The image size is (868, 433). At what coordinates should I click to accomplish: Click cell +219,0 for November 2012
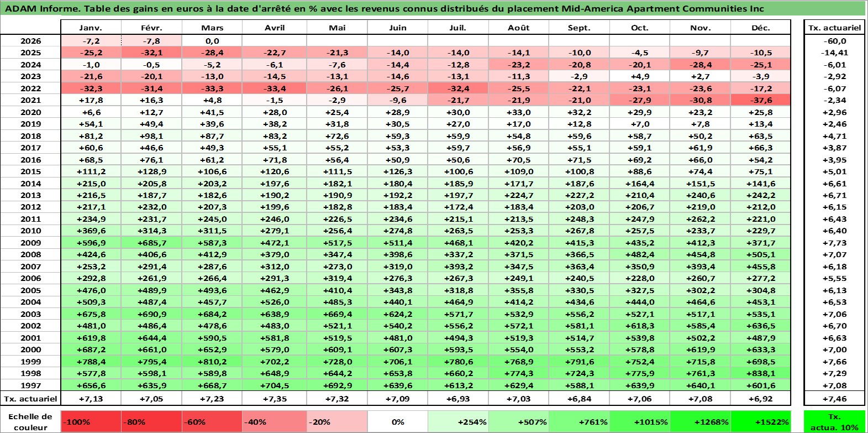click(x=700, y=207)
